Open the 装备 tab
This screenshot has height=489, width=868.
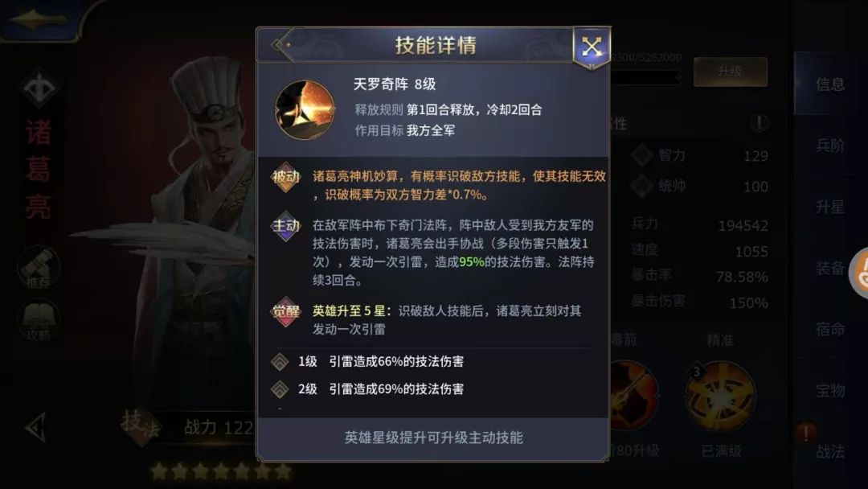(x=830, y=269)
